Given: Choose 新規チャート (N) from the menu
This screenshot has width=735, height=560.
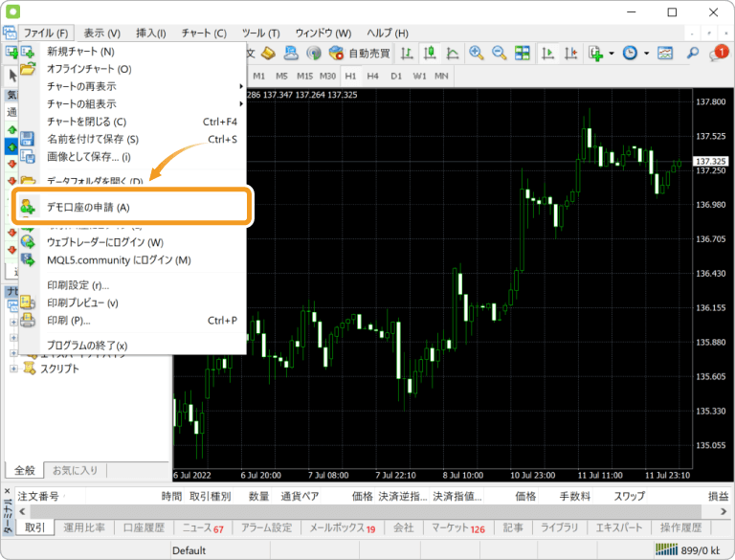Looking at the screenshot, I should [x=131, y=52].
